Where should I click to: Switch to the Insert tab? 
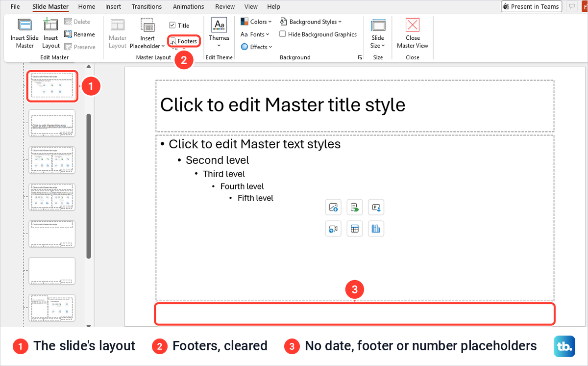[x=113, y=6]
